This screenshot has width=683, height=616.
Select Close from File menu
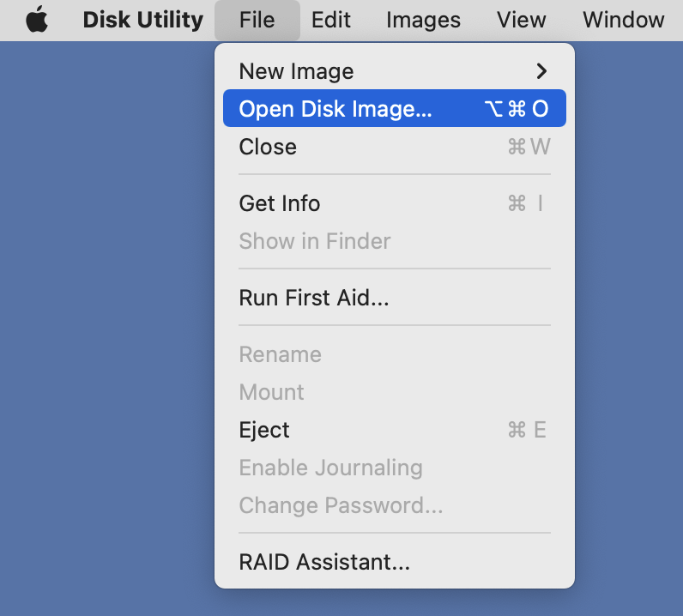(395, 147)
